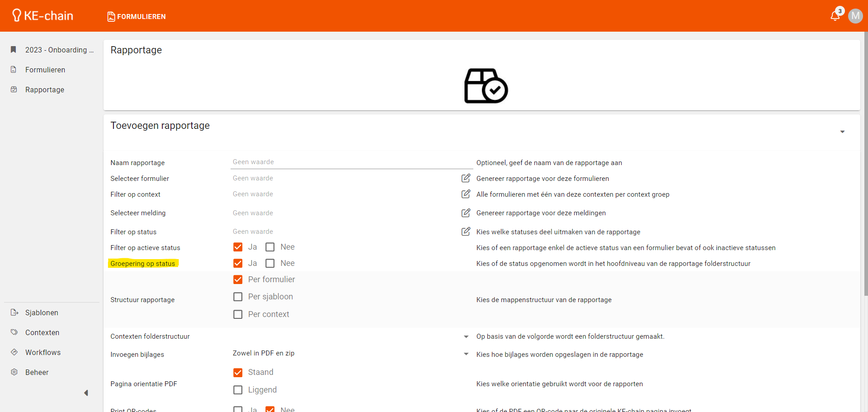The image size is (868, 412).
Task: Open the notifications bell icon
Action: point(835,16)
